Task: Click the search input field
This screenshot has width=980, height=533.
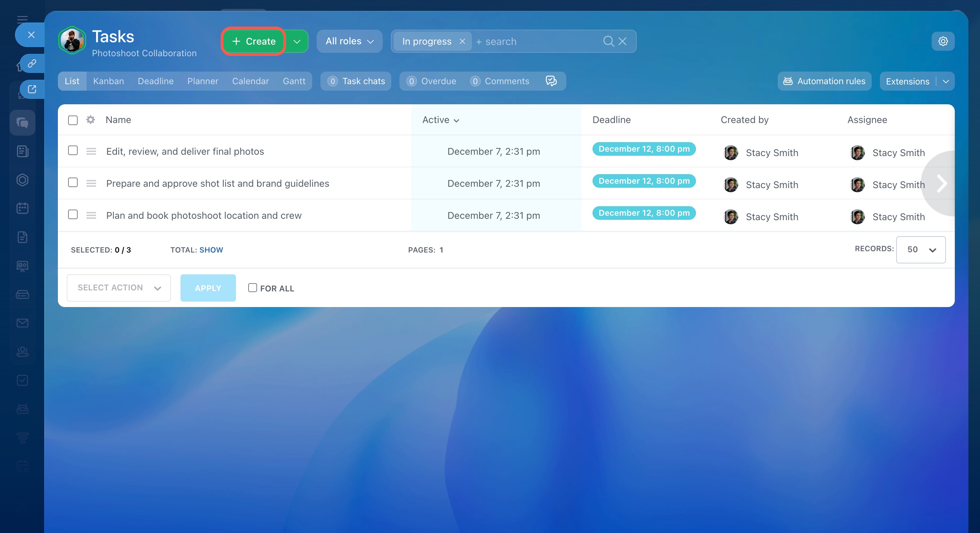Action: [536, 41]
